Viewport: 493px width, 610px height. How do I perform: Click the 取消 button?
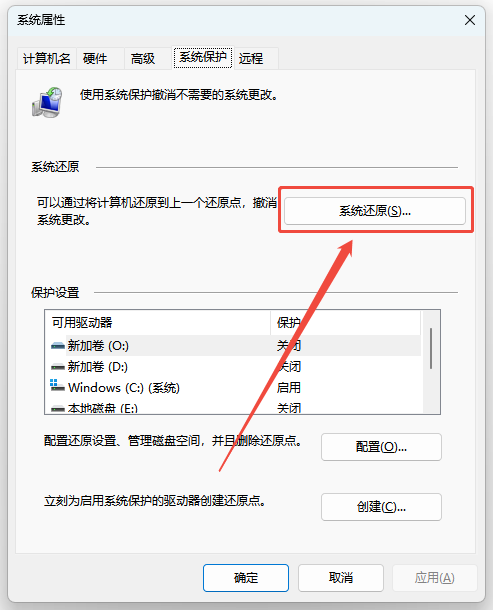tap(341, 578)
